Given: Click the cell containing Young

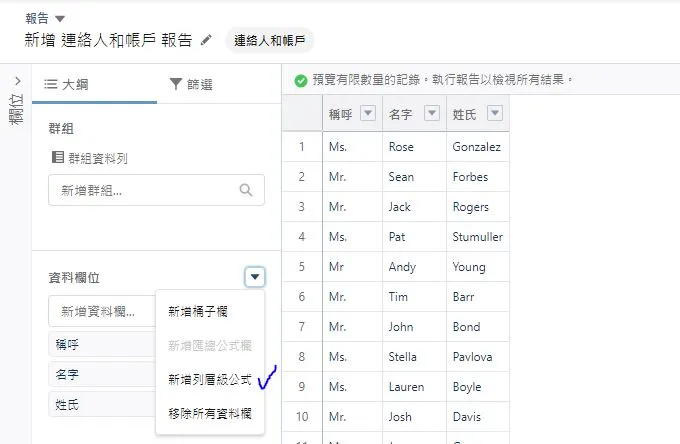Looking at the screenshot, I should (477, 267).
